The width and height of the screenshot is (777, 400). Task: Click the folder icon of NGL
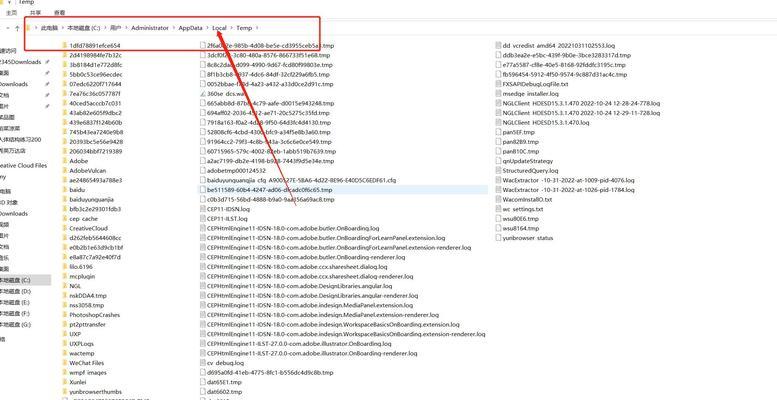coord(64,286)
